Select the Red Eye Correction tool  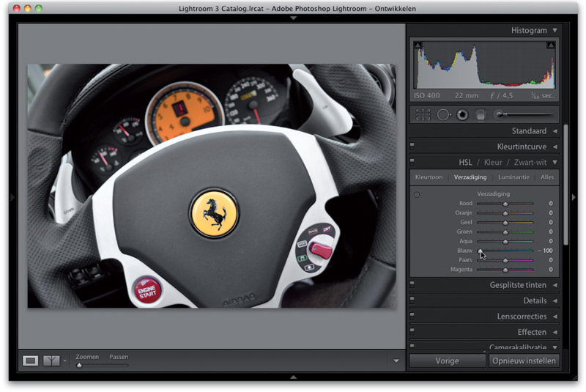click(462, 115)
